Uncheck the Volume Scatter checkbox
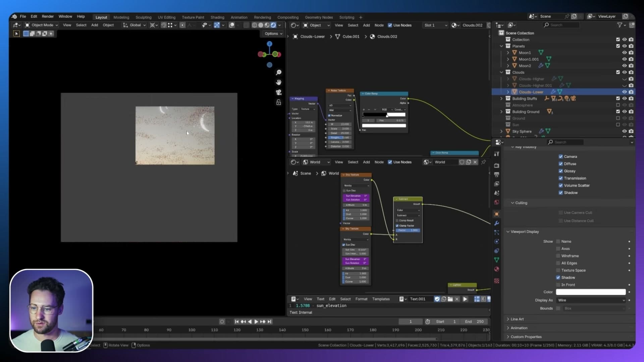This screenshot has width=644, height=362. (x=560, y=185)
